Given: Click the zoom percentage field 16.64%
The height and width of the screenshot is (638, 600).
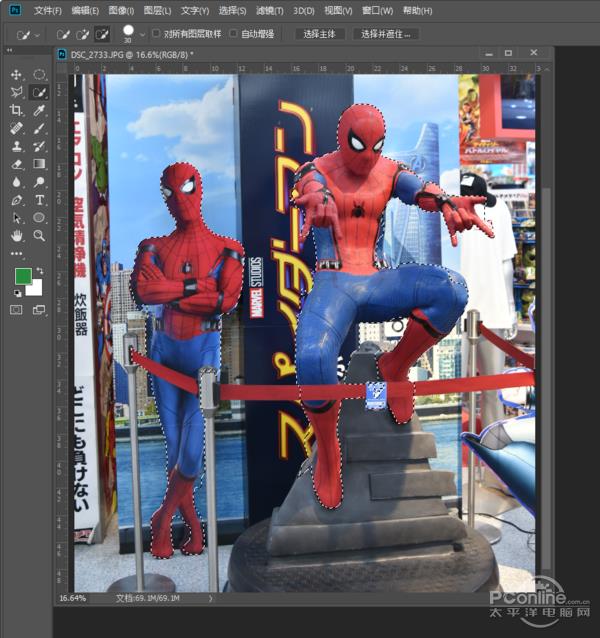Looking at the screenshot, I should coord(73,598).
